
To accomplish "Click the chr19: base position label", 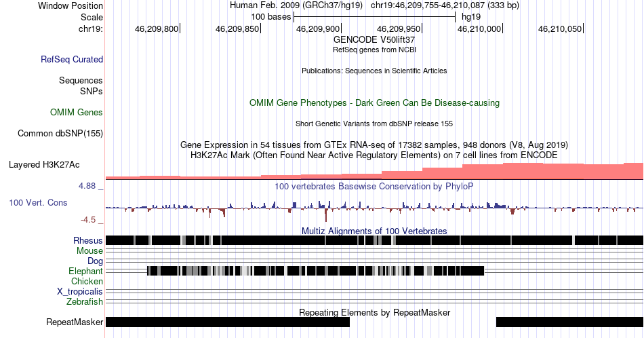I will pyautogui.click(x=91, y=29).
